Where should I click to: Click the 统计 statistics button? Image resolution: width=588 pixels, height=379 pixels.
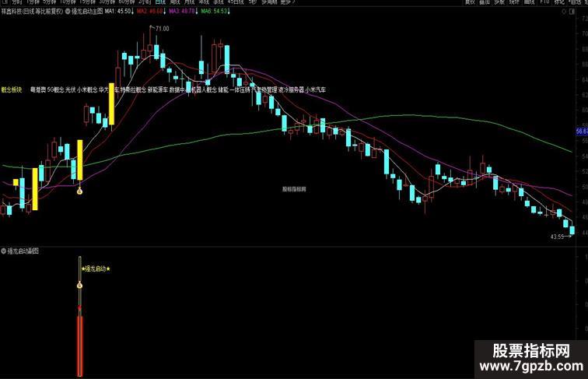pos(515,2)
